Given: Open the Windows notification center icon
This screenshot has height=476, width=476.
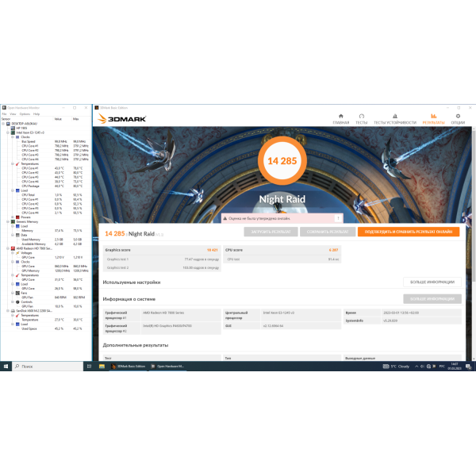Looking at the screenshot, I should point(468,367).
